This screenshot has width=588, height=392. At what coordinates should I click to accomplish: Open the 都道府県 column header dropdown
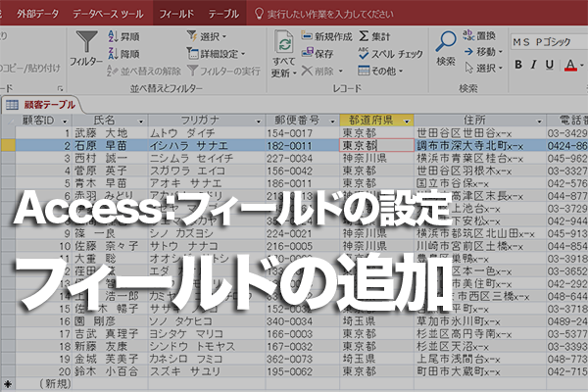point(407,122)
